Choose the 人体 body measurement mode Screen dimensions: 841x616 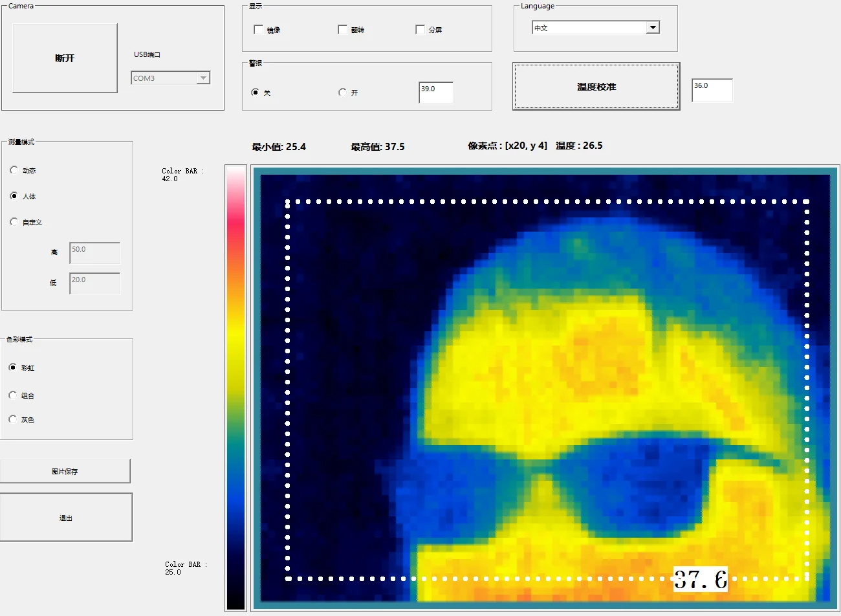click(14, 196)
